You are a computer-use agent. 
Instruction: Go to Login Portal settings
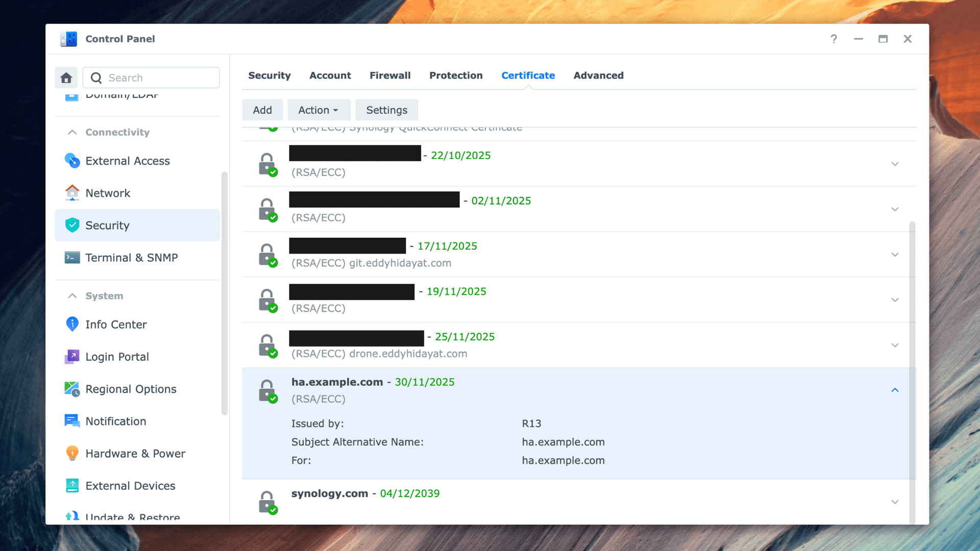117,357
